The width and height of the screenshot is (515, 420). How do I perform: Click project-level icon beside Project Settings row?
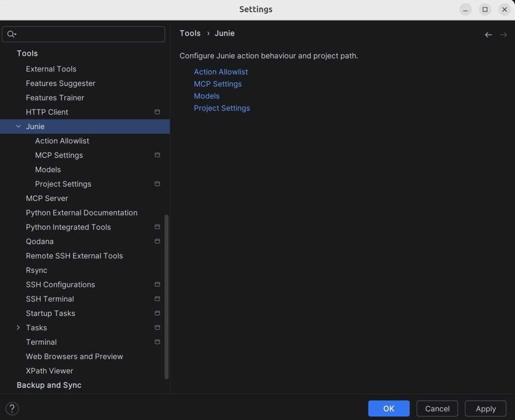coord(157,184)
